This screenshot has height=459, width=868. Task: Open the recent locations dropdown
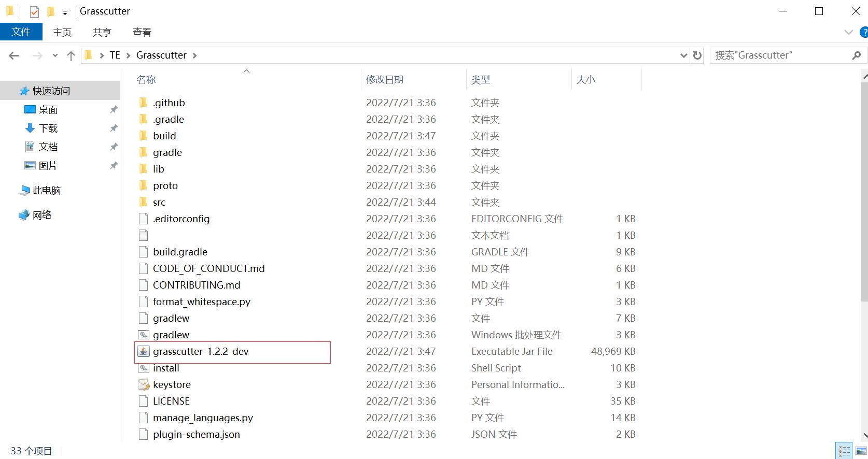point(55,55)
